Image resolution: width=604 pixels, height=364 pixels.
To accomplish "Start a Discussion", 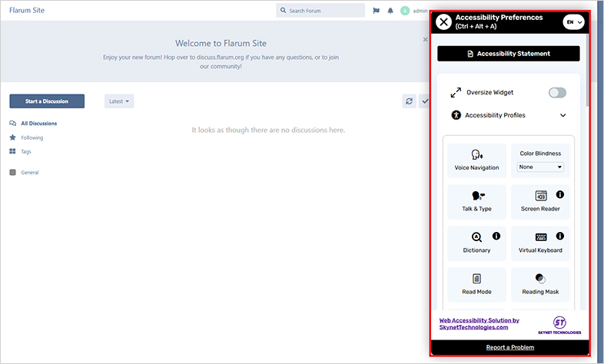I will pos(47,101).
